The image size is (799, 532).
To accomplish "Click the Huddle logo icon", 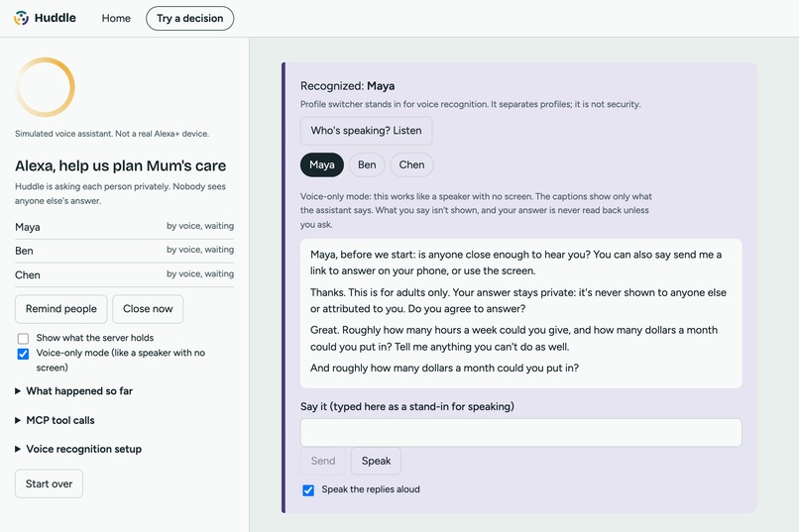I will click(22, 18).
